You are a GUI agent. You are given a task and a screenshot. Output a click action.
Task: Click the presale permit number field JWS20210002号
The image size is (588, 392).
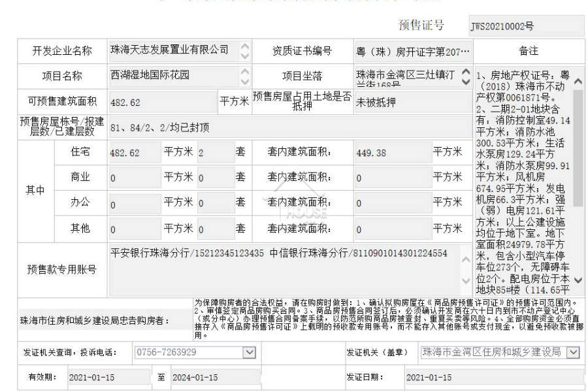pyautogui.click(x=527, y=25)
